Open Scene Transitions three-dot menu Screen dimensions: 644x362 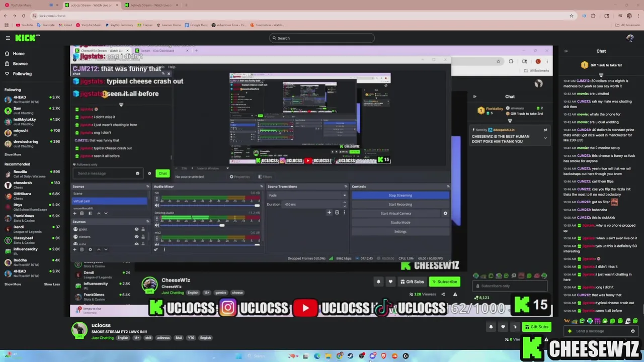(x=344, y=213)
